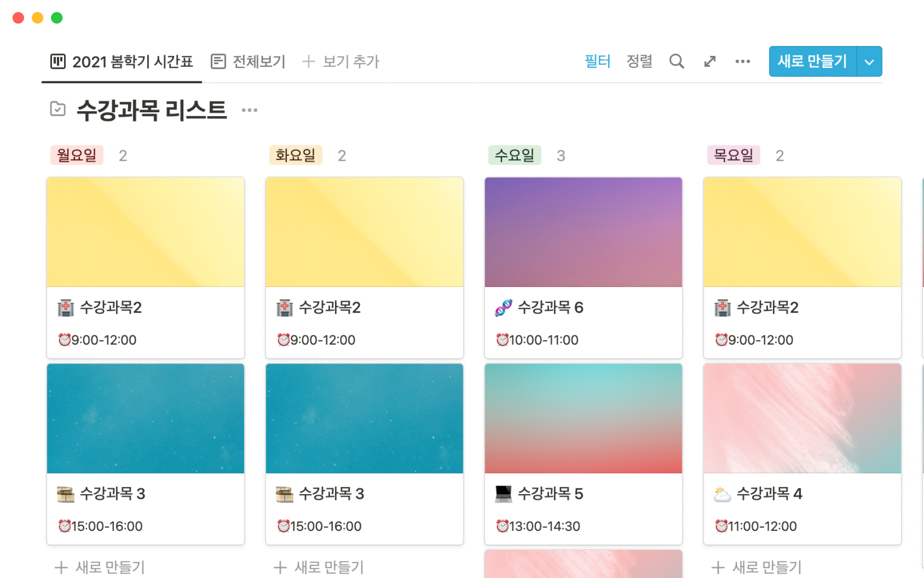Open the 필터 filter options
This screenshot has height=578, width=924.
click(x=597, y=61)
